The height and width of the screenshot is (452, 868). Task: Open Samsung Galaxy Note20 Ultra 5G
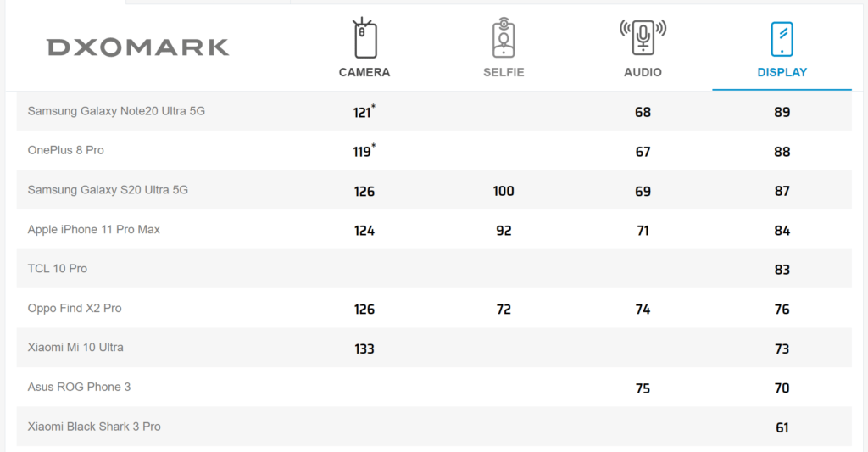(x=116, y=111)
